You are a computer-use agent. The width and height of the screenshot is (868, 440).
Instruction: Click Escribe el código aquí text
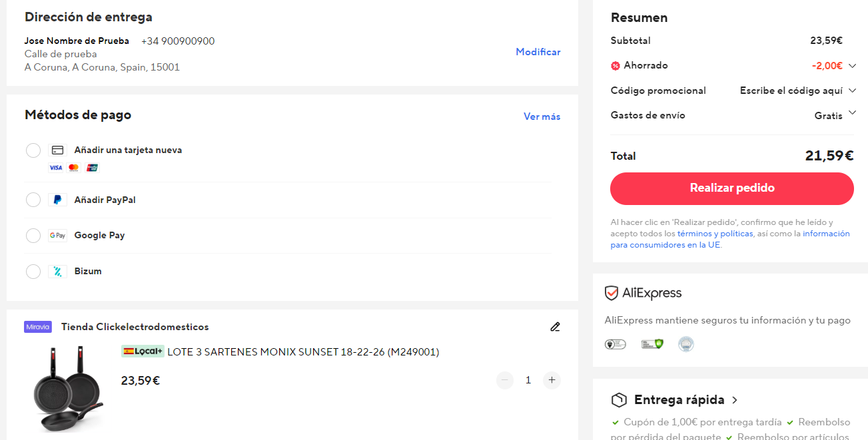791,91
